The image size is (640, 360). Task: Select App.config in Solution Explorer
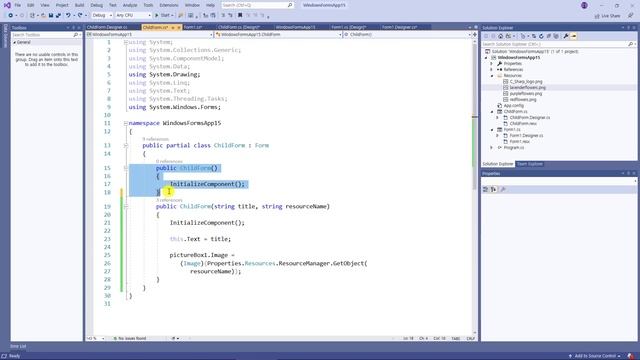click(513, 106)
